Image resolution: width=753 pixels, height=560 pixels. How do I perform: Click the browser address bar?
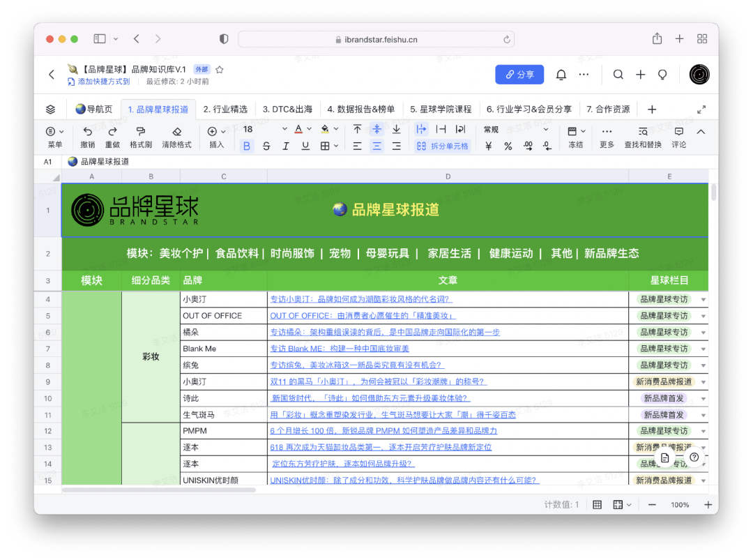[376, 39]
